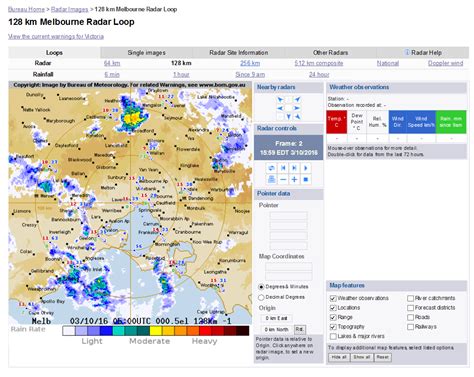
Task: Go to the south-east nearby radar arrow
Action: coord(297,117)
